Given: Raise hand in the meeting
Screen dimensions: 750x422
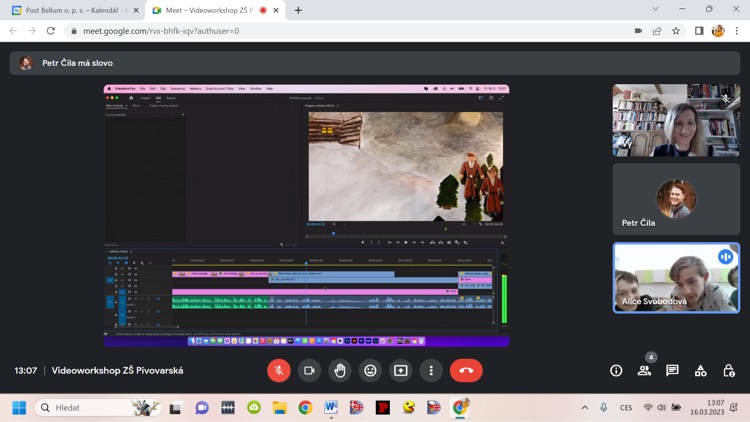Looking at the screenshot, I should coord(340,371).
